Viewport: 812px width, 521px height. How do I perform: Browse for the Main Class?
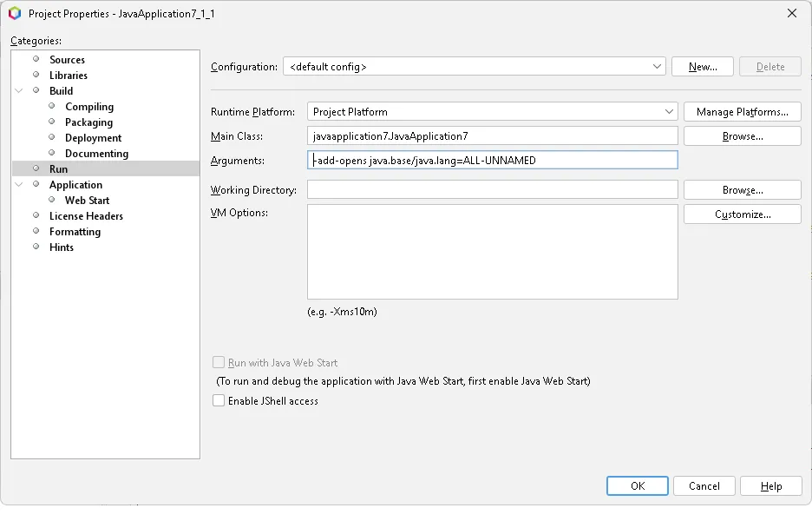click(742, 136)
